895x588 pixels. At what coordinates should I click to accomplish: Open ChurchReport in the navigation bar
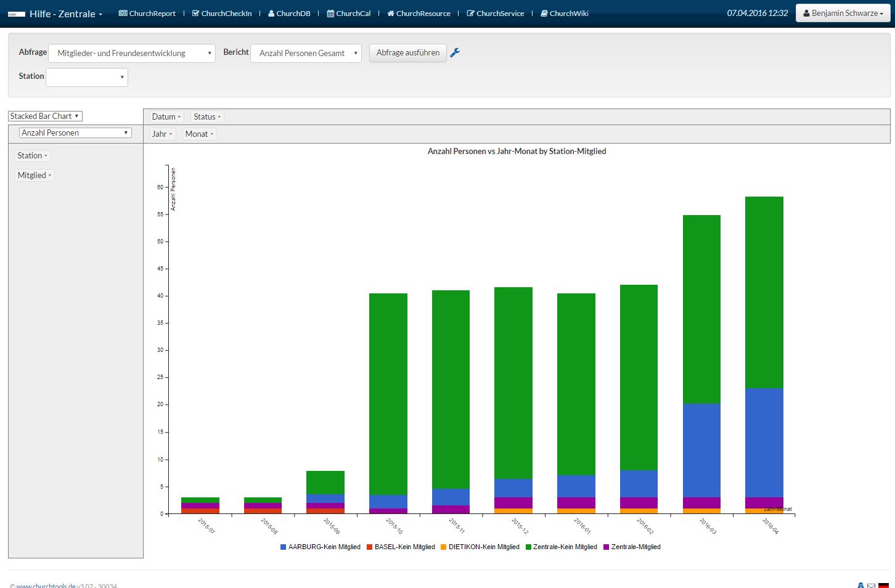point(147,14)
